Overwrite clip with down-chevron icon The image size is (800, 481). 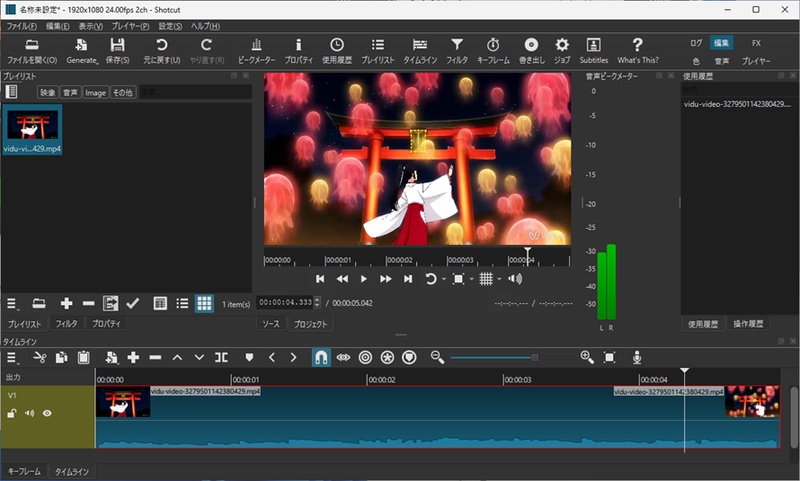[199, 358]
